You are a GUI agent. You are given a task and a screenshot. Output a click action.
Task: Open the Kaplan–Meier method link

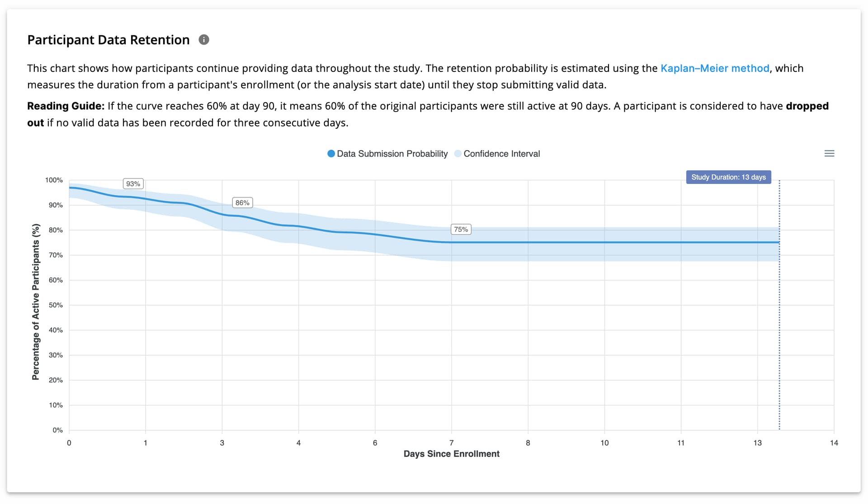click(714, 68)
